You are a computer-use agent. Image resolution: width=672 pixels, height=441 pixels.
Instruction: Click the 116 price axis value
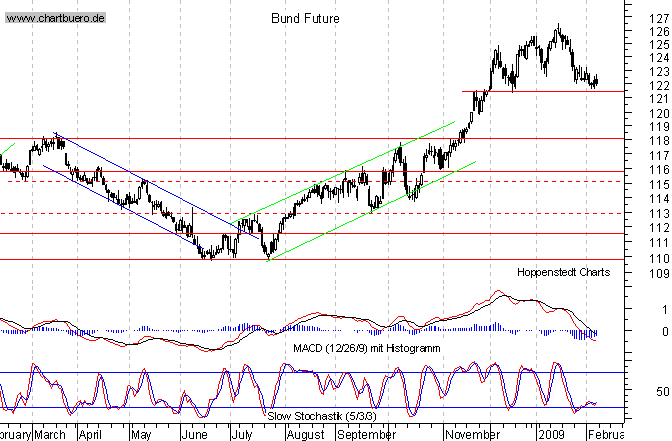point(659,170)
